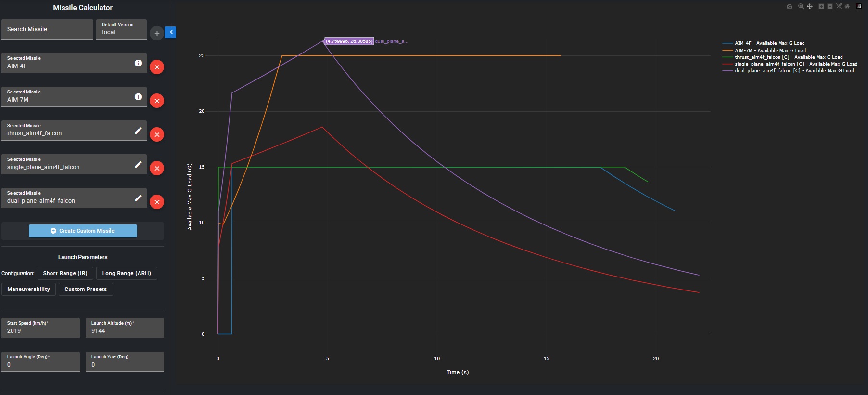The height and width of the screenshot is (395, 868).
Task: Reset chart axes with home icon
Action: click(x=847, y=6)
